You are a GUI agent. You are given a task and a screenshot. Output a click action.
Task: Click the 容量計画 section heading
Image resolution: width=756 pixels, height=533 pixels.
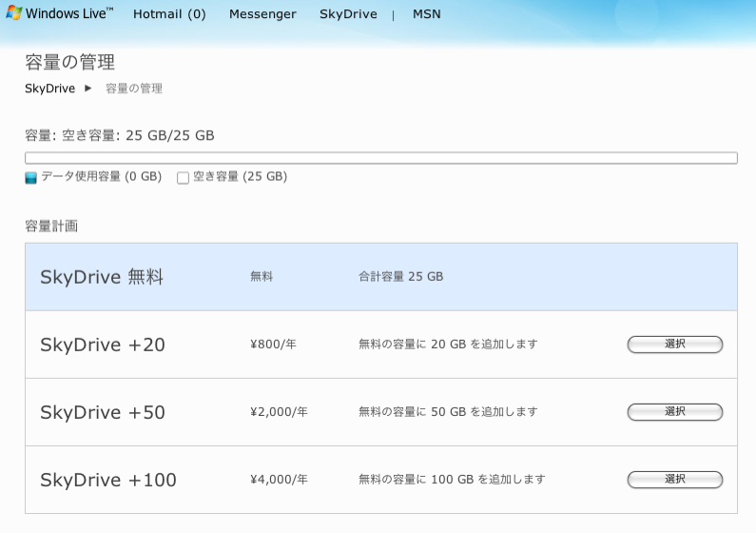[x=51, y=226]
